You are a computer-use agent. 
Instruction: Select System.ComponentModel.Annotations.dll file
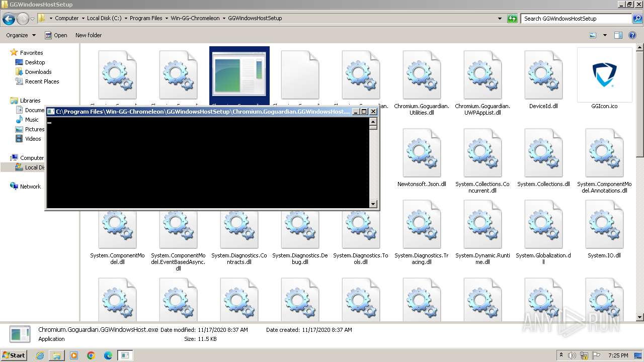point(604,161)
